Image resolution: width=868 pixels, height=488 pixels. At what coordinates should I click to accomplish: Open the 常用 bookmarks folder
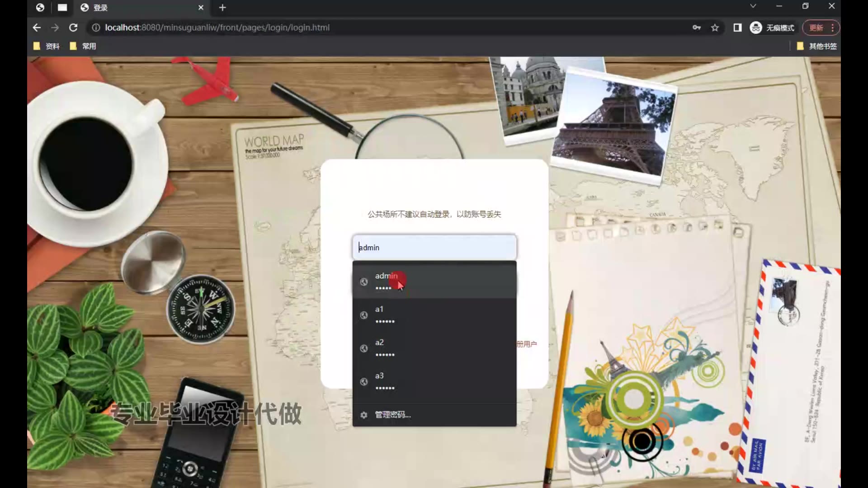[x=83, y=46]
